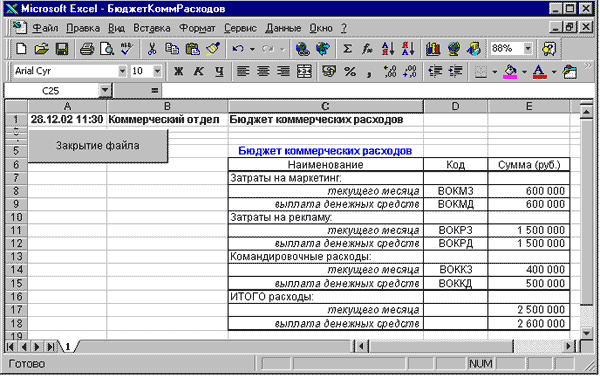Viewport: 600px width, 378px height.
Task: Click vertical scrollbar down arrow
Action: point(587,333)
